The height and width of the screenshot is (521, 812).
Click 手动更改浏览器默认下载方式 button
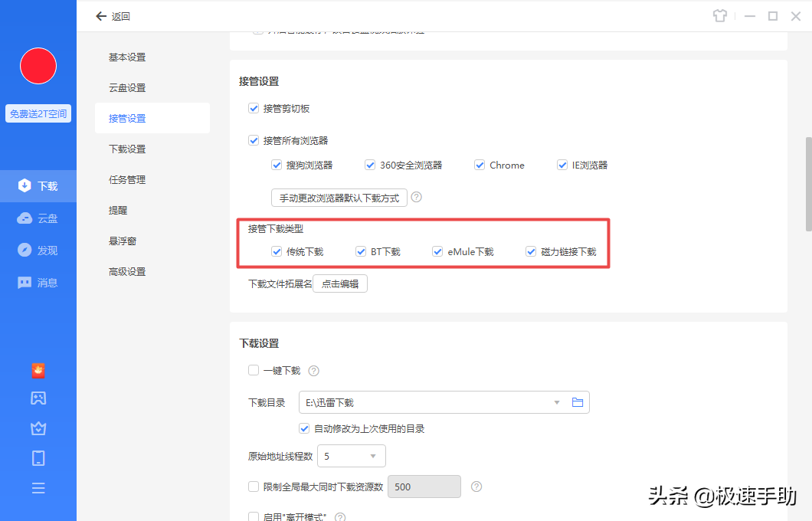[x=339, y=197]
